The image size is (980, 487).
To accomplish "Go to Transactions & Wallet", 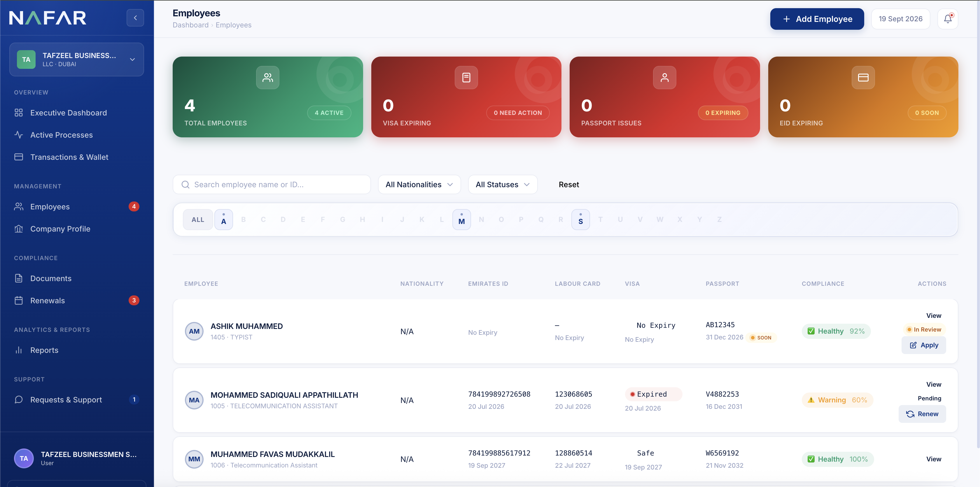I will pyautogui.click(x=69, y=157).
